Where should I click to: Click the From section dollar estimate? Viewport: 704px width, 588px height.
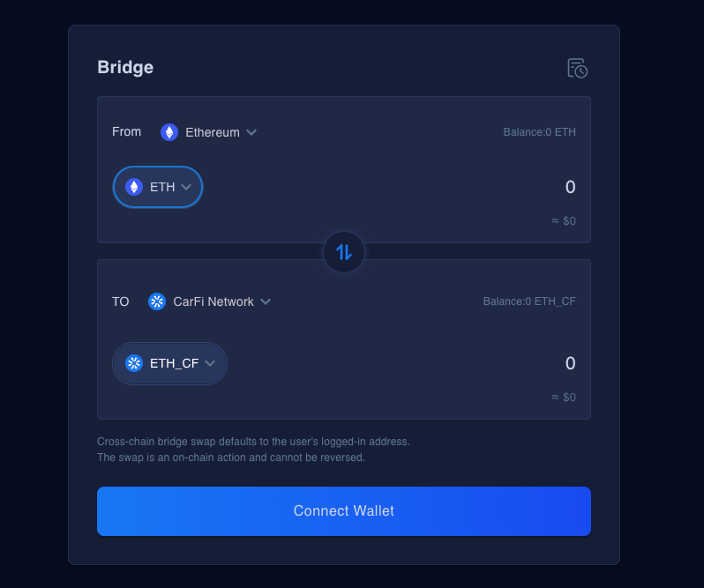(564, 221)
